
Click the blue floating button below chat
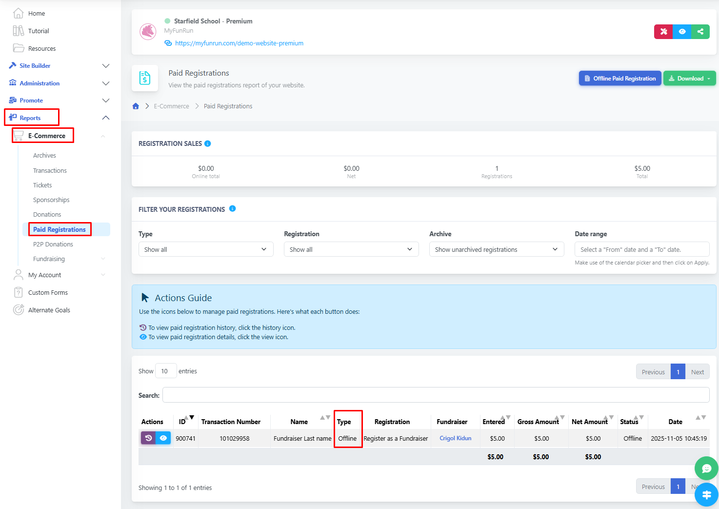[x=706, y=495]
